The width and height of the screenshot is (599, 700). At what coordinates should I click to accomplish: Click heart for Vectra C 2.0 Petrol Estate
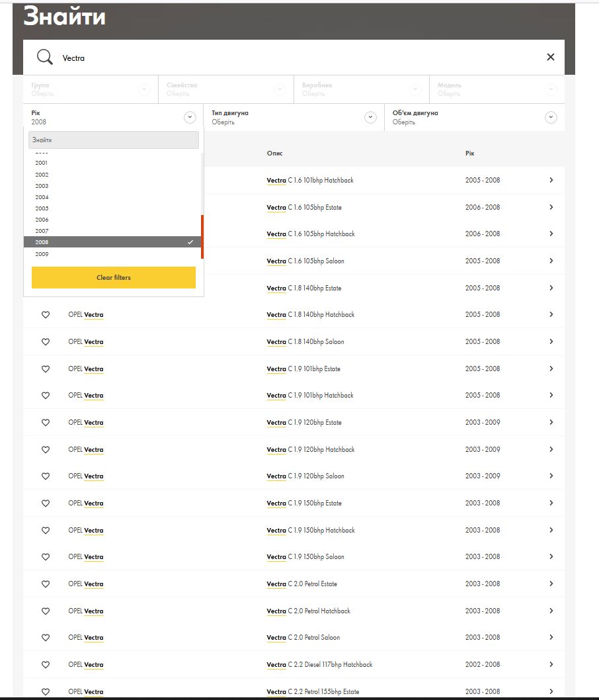[46, 584]
